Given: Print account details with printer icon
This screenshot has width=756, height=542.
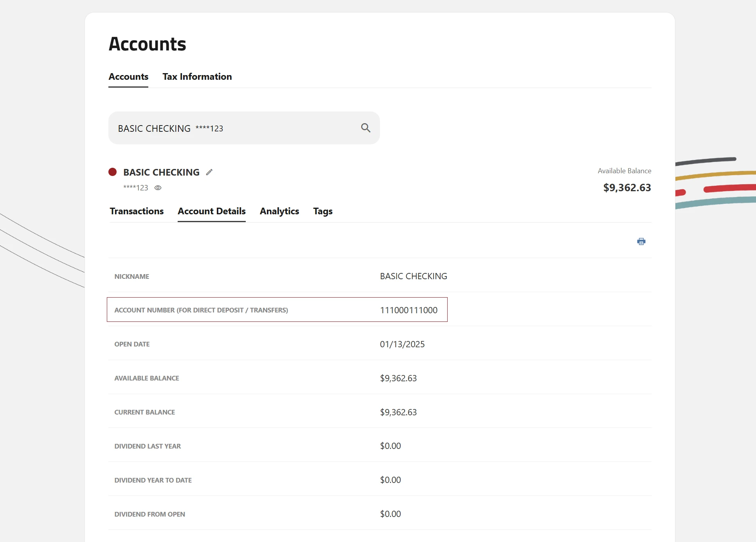Looking at the screenshot, I should coord(641,241).
